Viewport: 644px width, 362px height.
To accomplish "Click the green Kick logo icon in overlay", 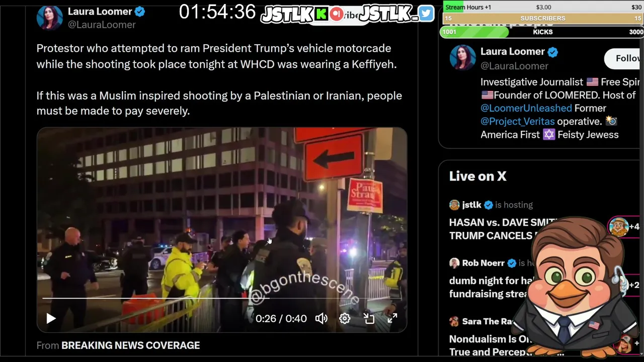I will [x=321, y=15].
